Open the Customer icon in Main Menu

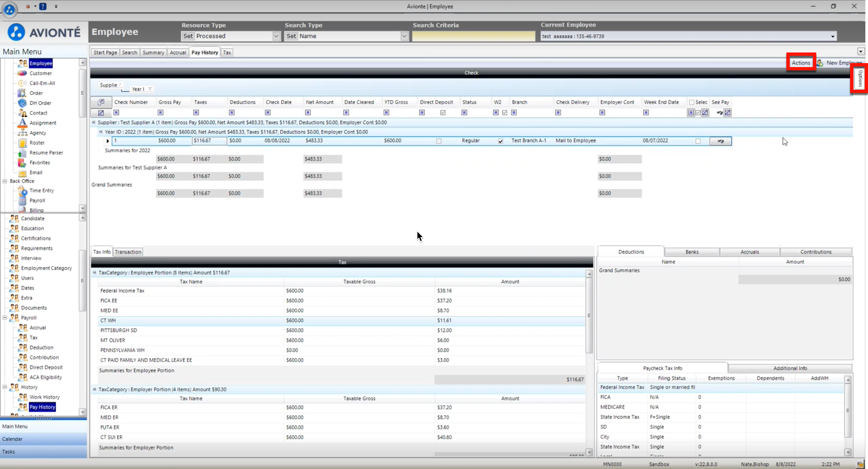pos(22,73)
